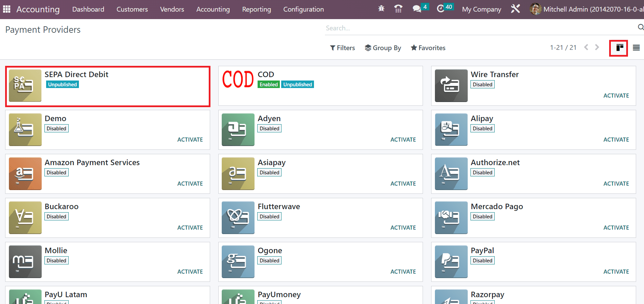Click the Buckaroo provider icon

pos(25,218)
